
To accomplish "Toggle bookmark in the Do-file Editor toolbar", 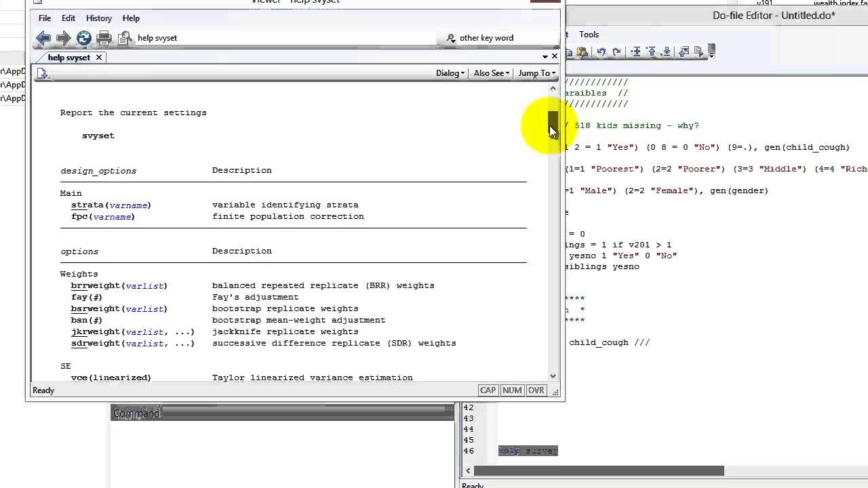I will point(636,52).
